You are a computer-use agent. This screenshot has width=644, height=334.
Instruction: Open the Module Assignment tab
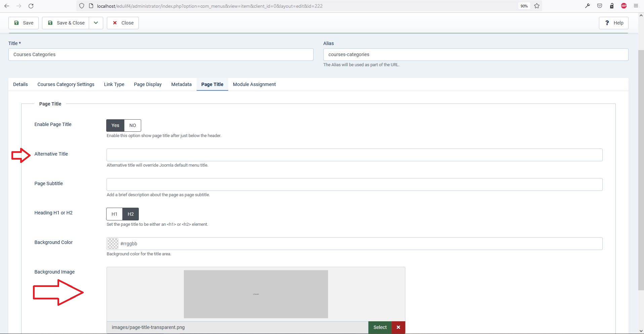(254, 84)
